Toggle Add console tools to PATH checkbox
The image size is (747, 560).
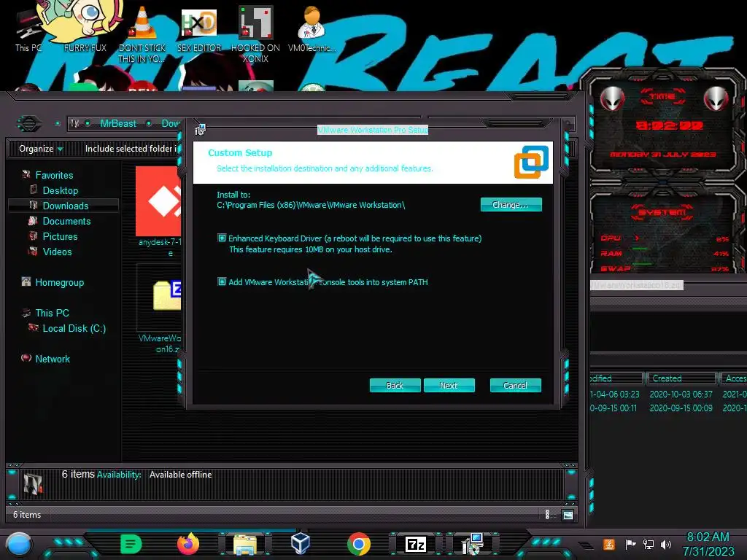click(x=222, y=281)
